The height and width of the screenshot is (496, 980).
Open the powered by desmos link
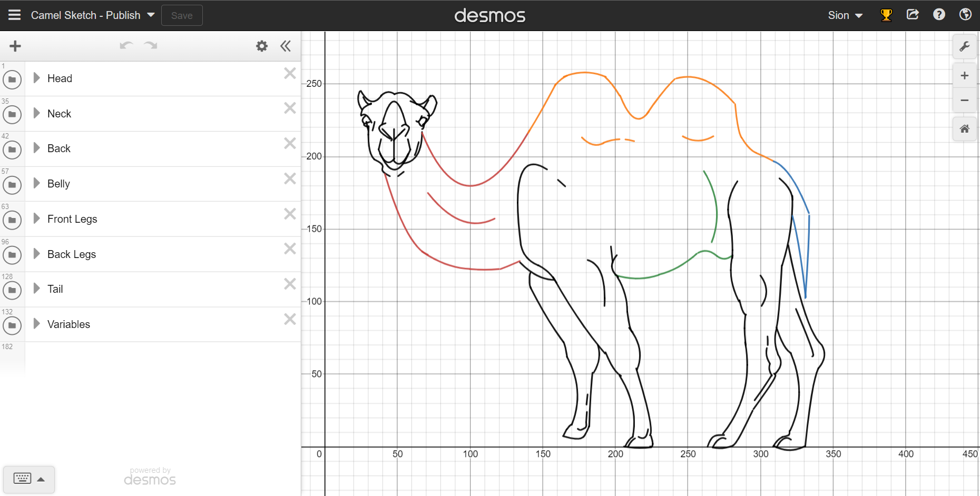[150, 476]
